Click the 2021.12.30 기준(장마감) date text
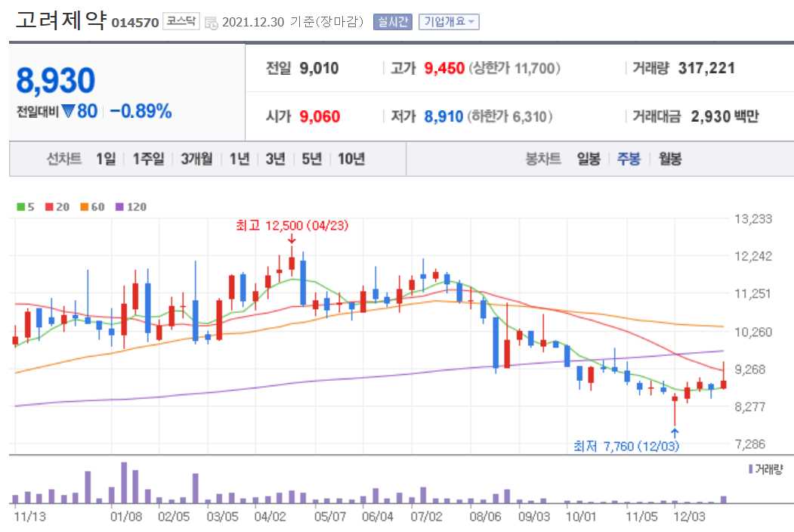Screen dimensions: 794x532 point(292,22)
